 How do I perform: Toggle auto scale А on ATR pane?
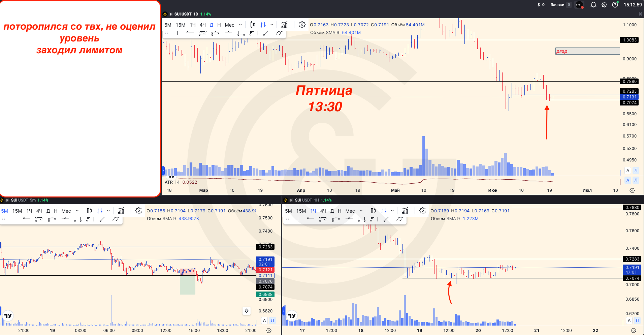tap(628, 180)
